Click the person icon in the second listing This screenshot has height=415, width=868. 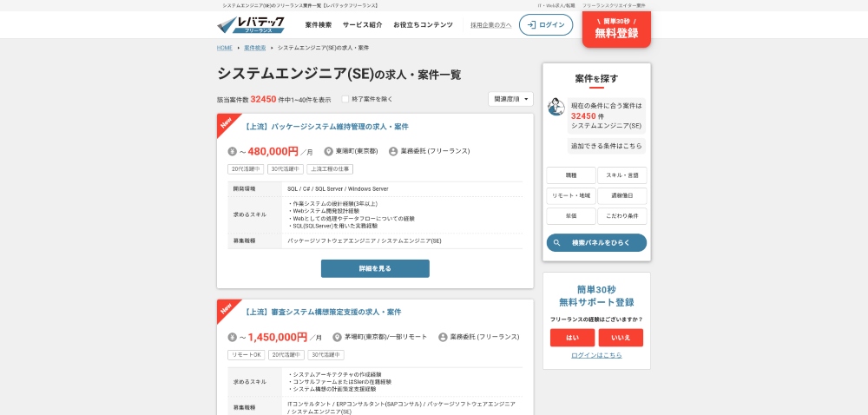point(443,337)
